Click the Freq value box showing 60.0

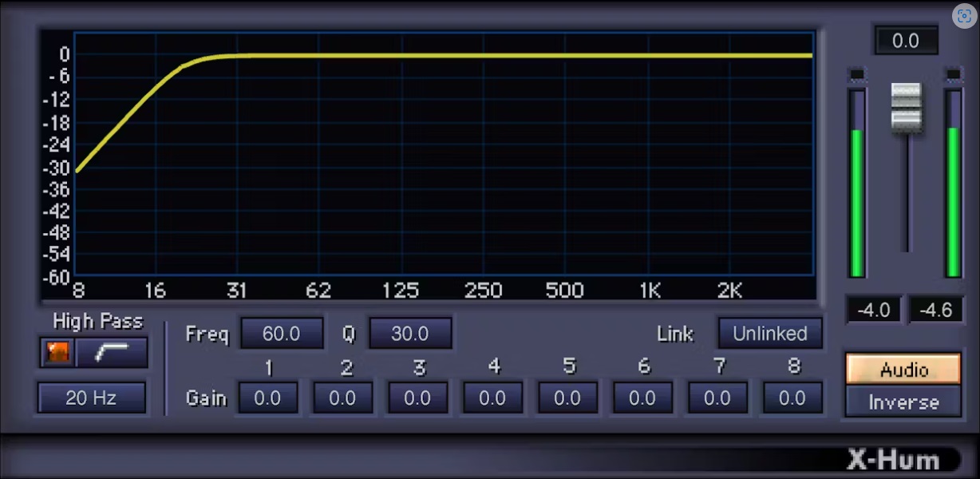[282, 334]
